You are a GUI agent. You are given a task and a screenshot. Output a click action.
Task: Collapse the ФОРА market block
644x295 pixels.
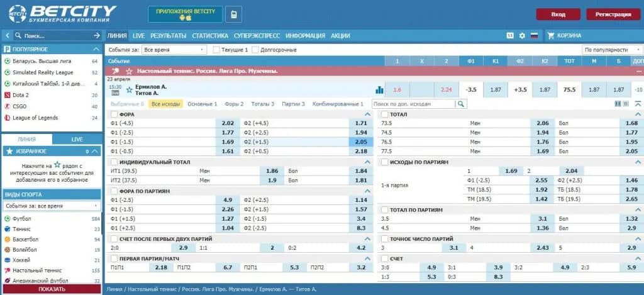(x=367, y=114)
